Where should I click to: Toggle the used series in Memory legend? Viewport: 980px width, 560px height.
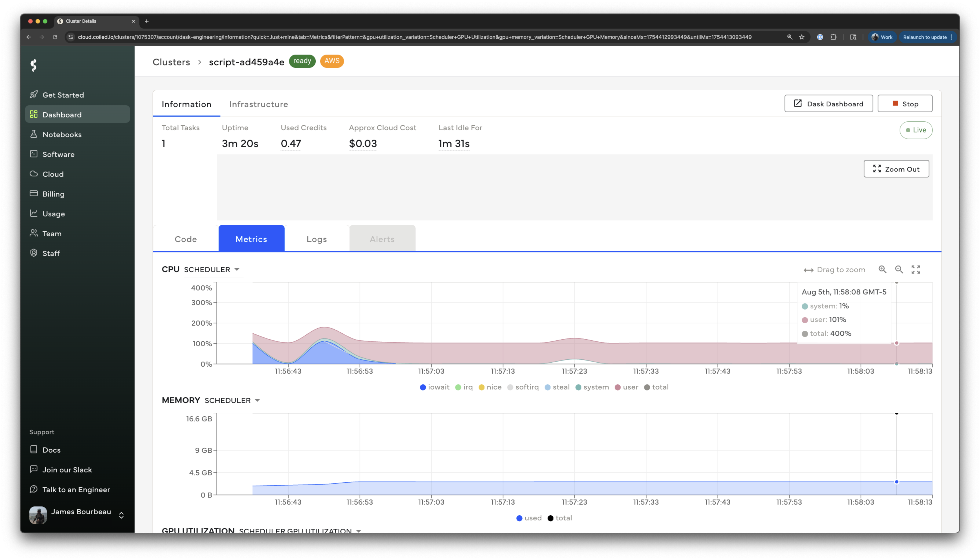point(529,518)
